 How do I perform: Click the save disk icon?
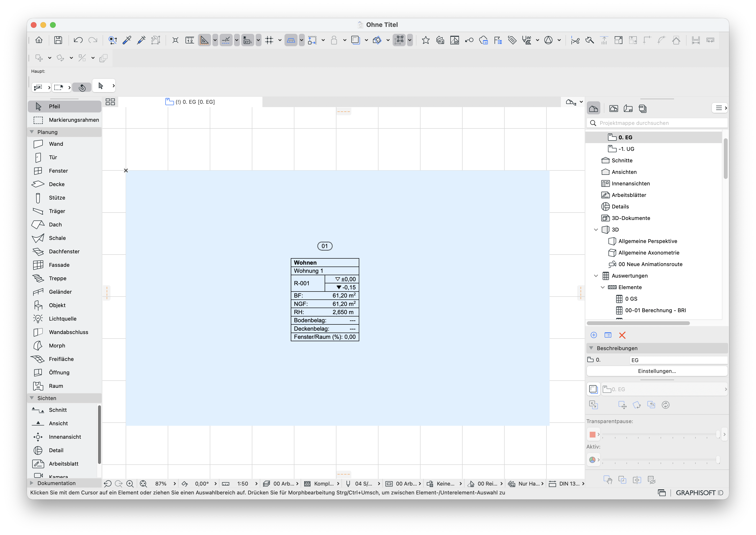coord(58,40)
